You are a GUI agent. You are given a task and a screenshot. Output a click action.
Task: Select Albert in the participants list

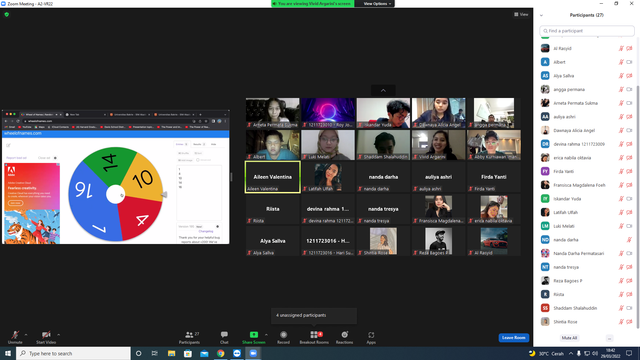pyautogui.click(x=586, y=62)
